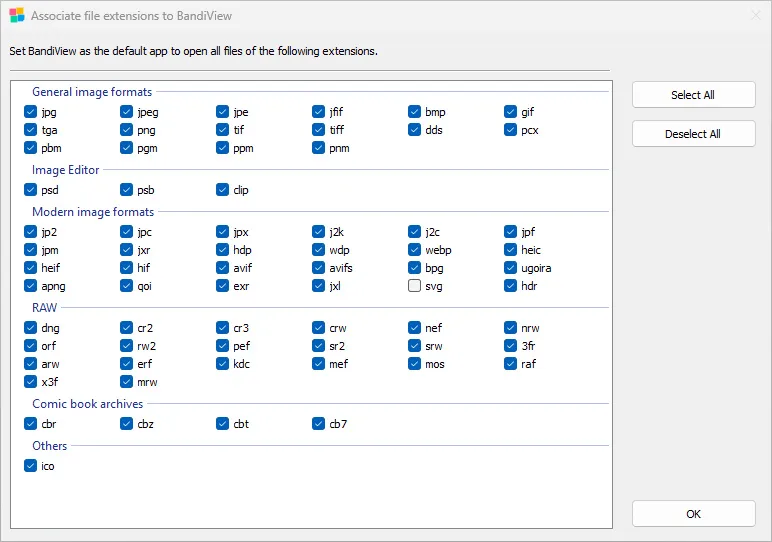Uncheck the avif extension
Viewport: 772px width, 542px height.
point(223,268)
